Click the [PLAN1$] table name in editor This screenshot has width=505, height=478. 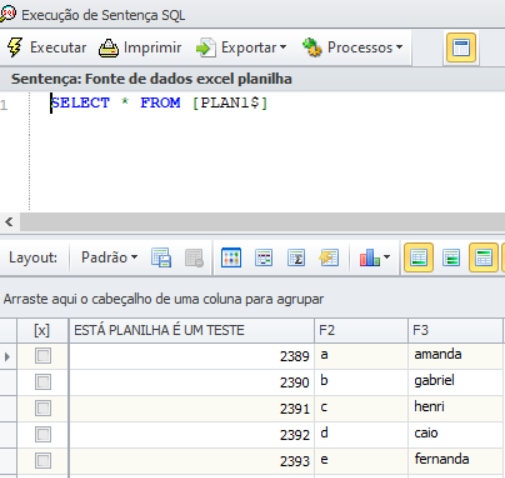click(x=230, y=103)
